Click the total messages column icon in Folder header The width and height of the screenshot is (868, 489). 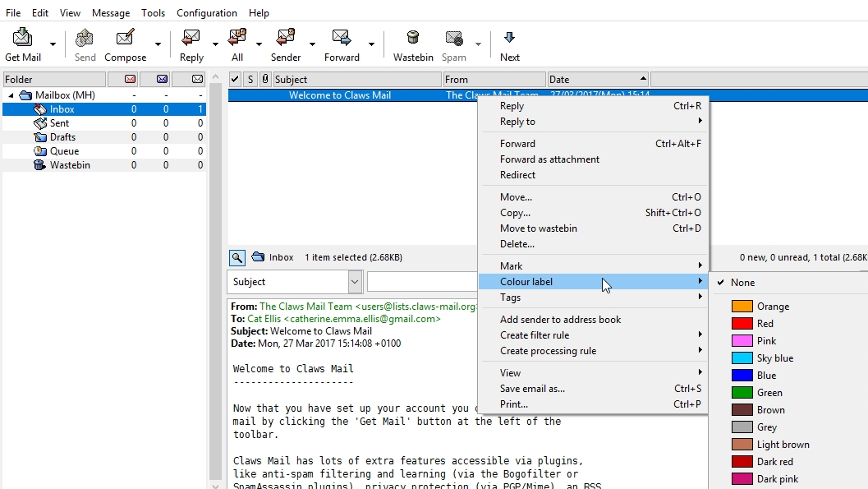point(197,79)
